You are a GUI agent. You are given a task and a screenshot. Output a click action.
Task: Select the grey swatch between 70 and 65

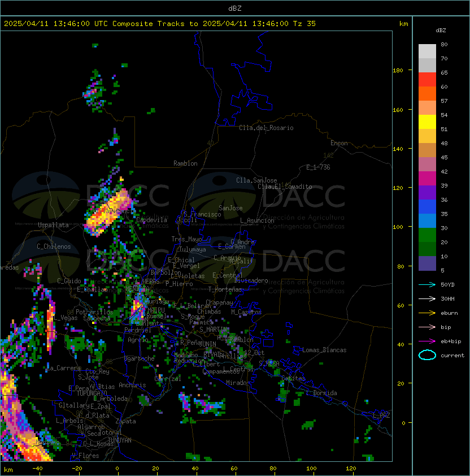coord(427,65)
